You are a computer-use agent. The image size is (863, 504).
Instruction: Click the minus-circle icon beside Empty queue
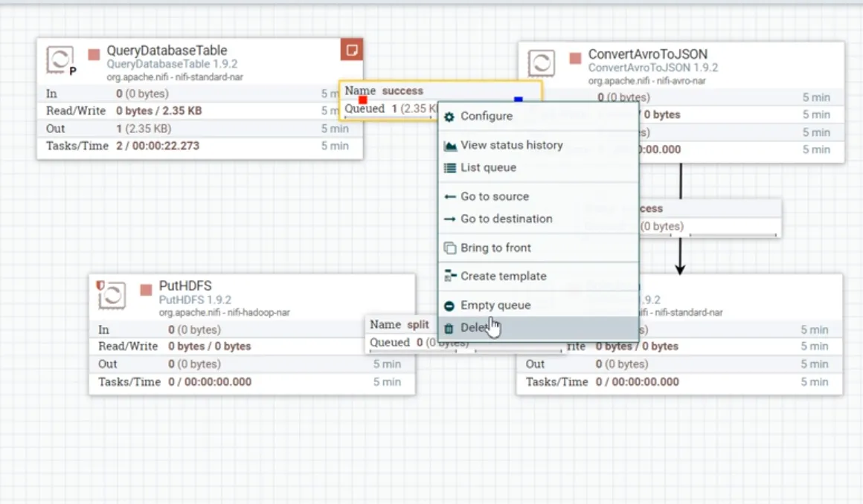449,306
